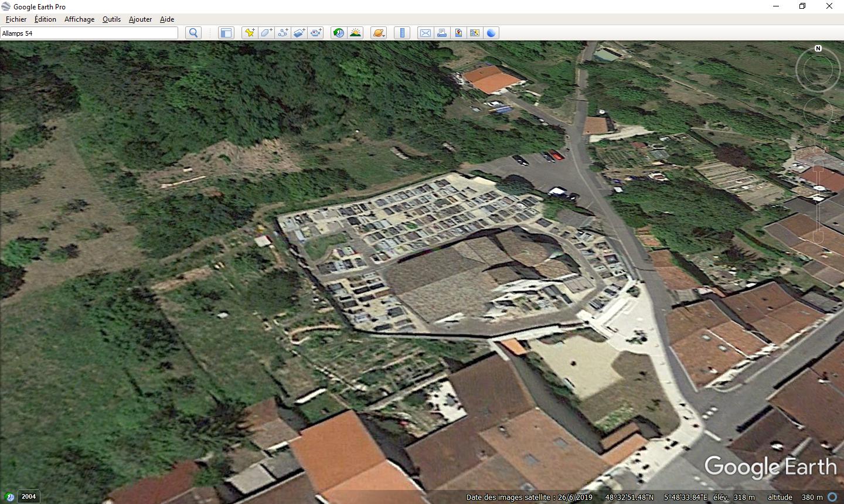Add a path with the toolbar
The image size is (844, 504).
[x=283, y=33]
